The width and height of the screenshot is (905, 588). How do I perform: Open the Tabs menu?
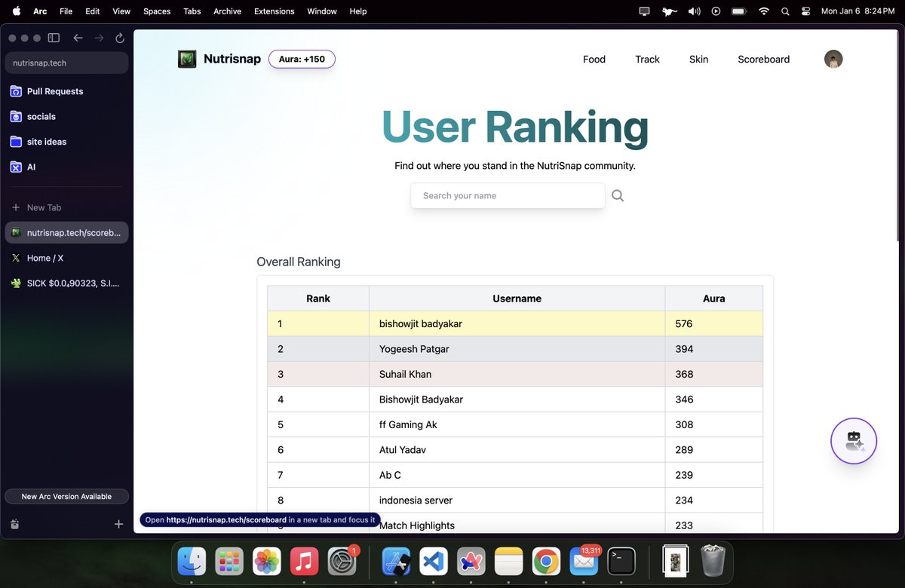(192, 11)
